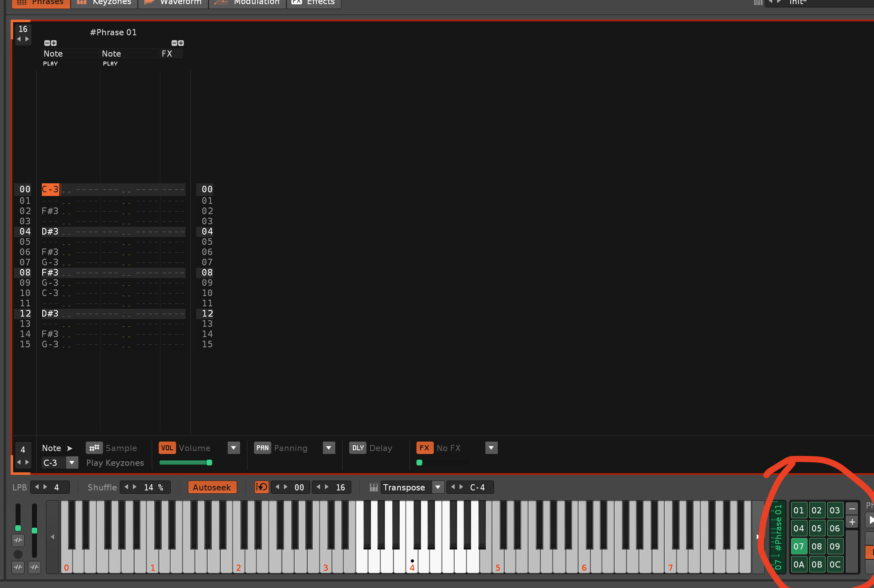Switch to the Waveform tab

tap(173, 2)
